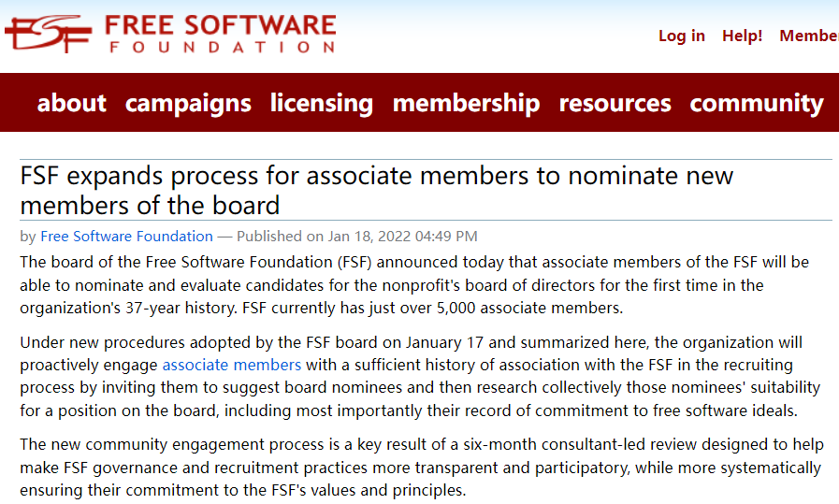
Task: Open the Log in page
Action: coord(682,36)
